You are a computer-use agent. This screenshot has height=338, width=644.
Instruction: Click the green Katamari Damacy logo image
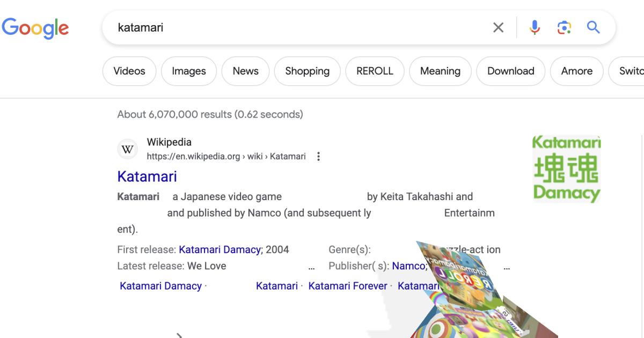[566, 168]
